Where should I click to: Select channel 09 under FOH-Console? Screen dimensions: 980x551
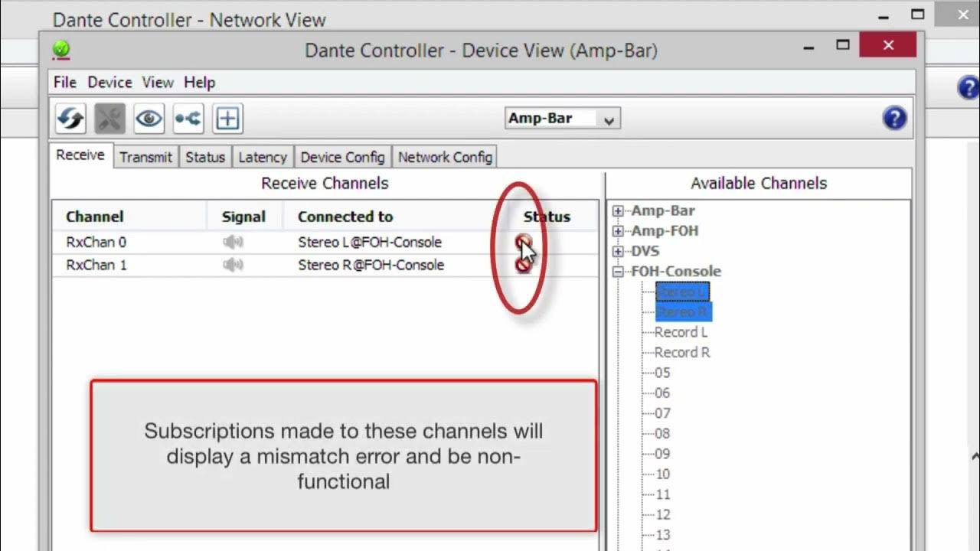tap(662, 454)
